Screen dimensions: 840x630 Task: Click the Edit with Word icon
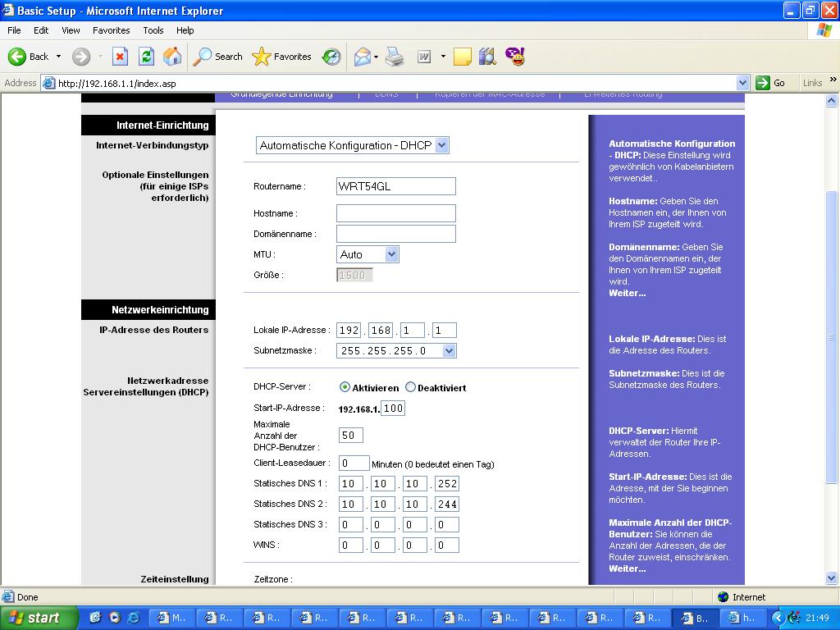coord(424,57)
